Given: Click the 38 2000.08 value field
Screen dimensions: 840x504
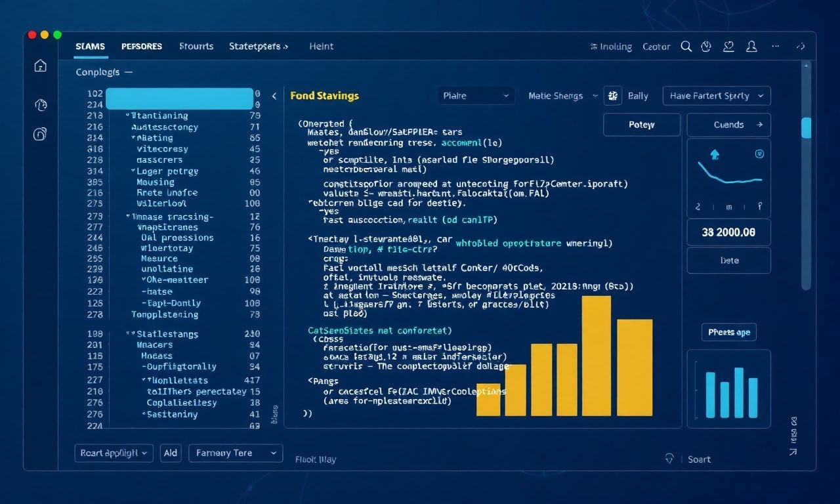Looking at the screenshot, I should [728, 232].
